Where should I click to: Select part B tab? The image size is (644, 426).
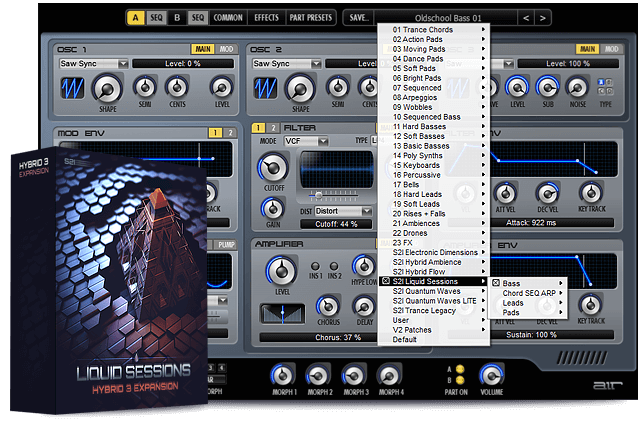coord(177,18)
